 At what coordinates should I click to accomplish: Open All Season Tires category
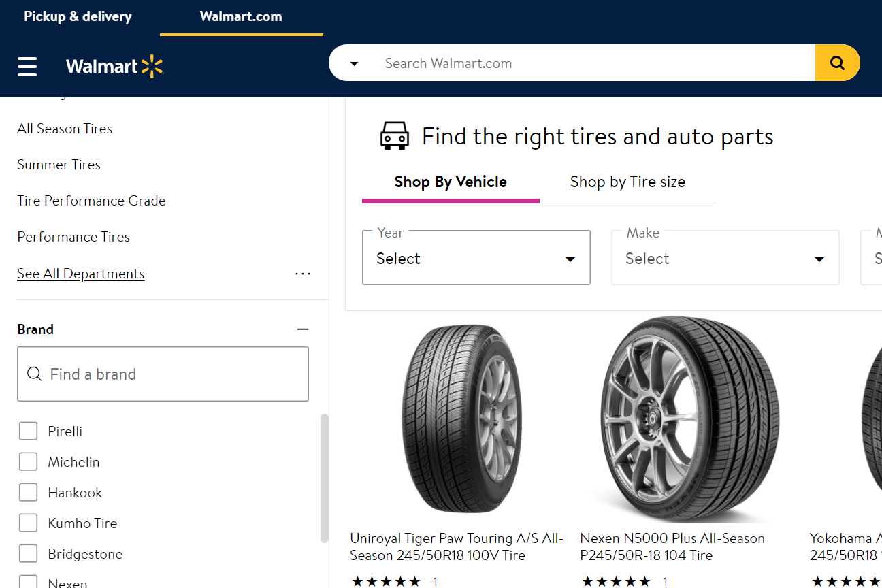(65, 129)
